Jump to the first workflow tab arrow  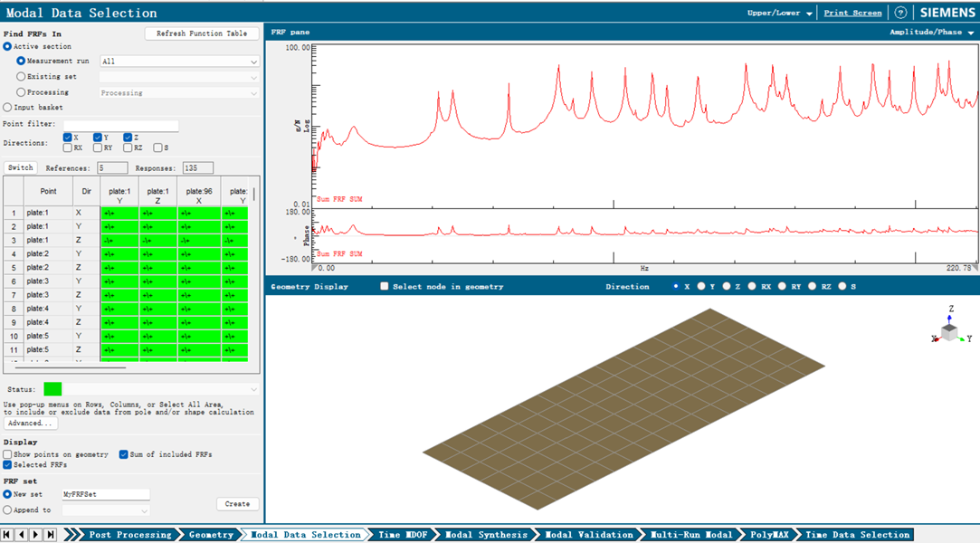point(7,535)
